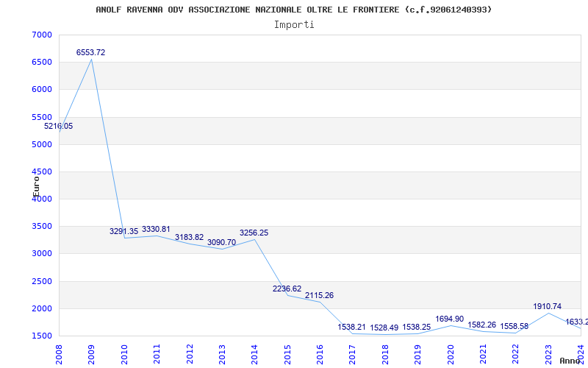This screenshot has height=368, width=588.
Task: Select the 2236.62 value label
Action: click(x=287, y=289)
